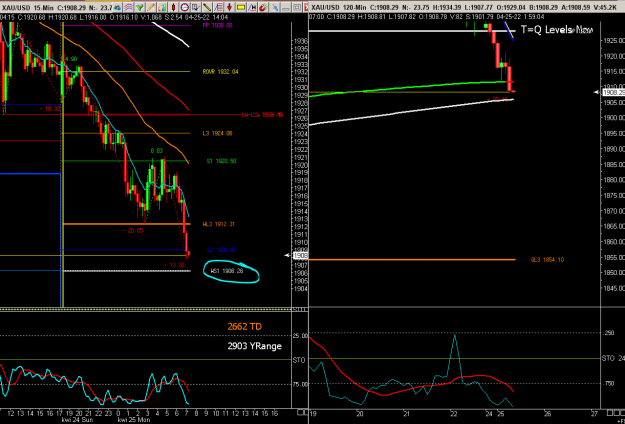Select the red candlestick chart type icon
The width and height of the screenshot is (625, 424).
pos(173,7)
